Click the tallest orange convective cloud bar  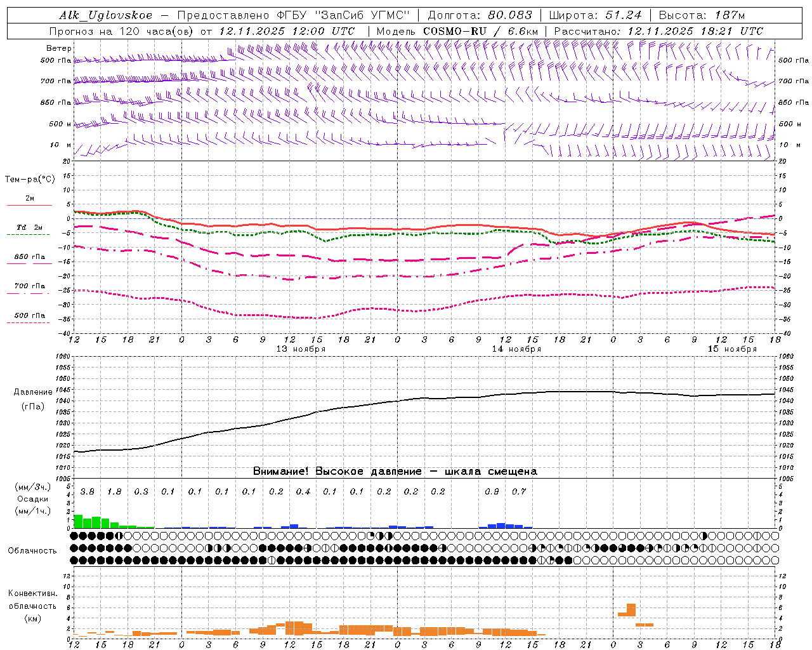[631, 610]
